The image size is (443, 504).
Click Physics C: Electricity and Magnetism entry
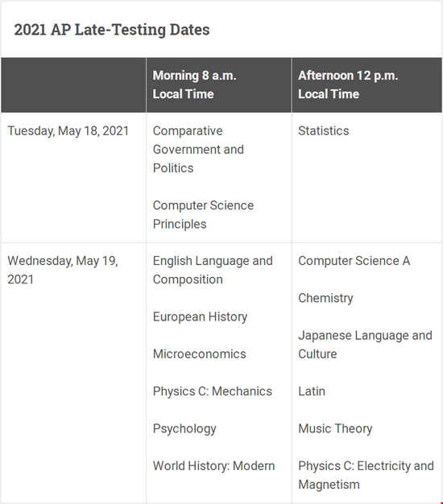[x=366, y=475]
